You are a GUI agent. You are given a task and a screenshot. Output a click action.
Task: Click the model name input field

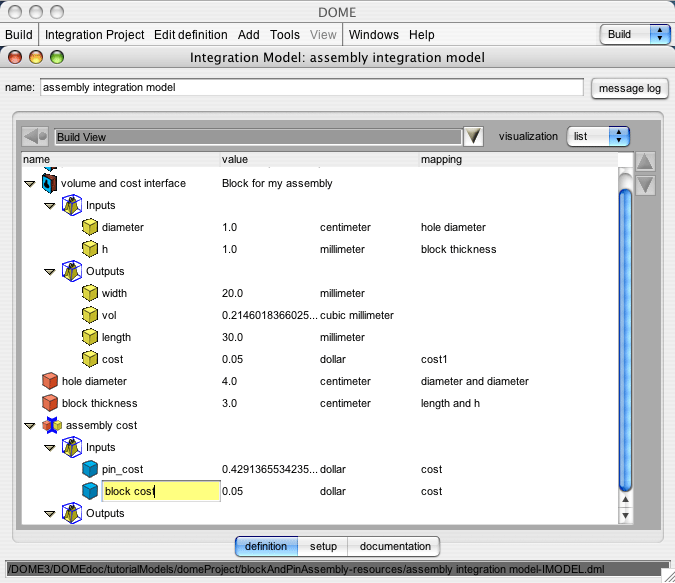[x=312, y=87]
